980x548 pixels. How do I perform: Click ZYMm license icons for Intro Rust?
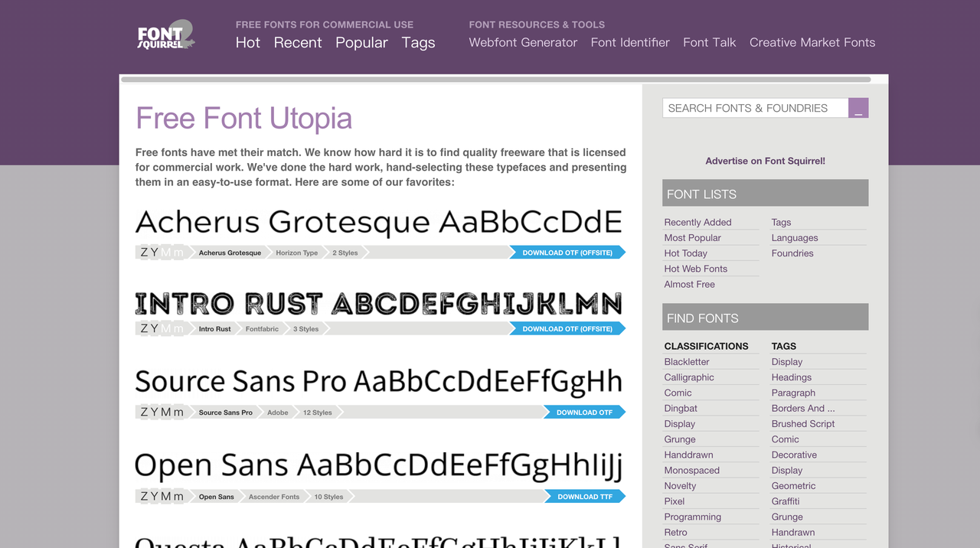click(x=162, y=329)
